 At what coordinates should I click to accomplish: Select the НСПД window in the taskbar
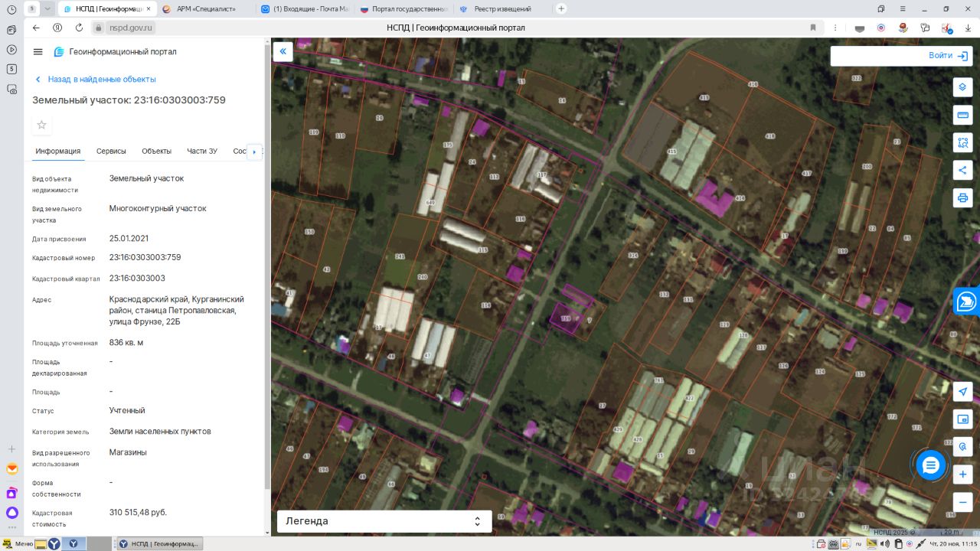160,544
